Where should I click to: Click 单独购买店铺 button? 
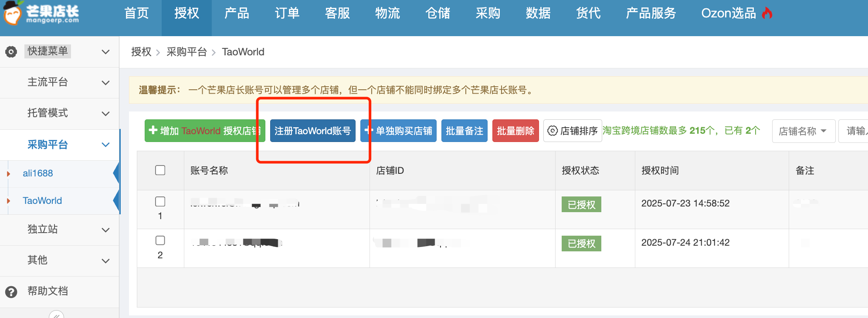pos(398,131)
